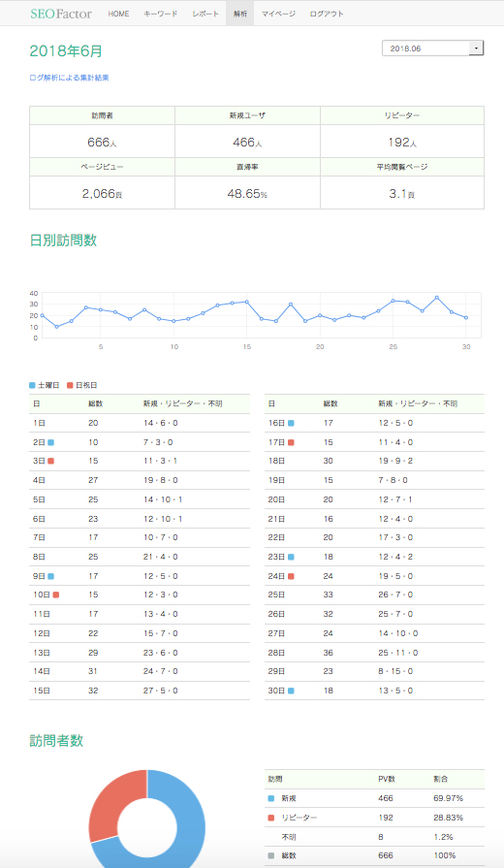Screen dimensions: 504x868
Task: Click the 訪問者数 section heading
Action: pos(56,741)
